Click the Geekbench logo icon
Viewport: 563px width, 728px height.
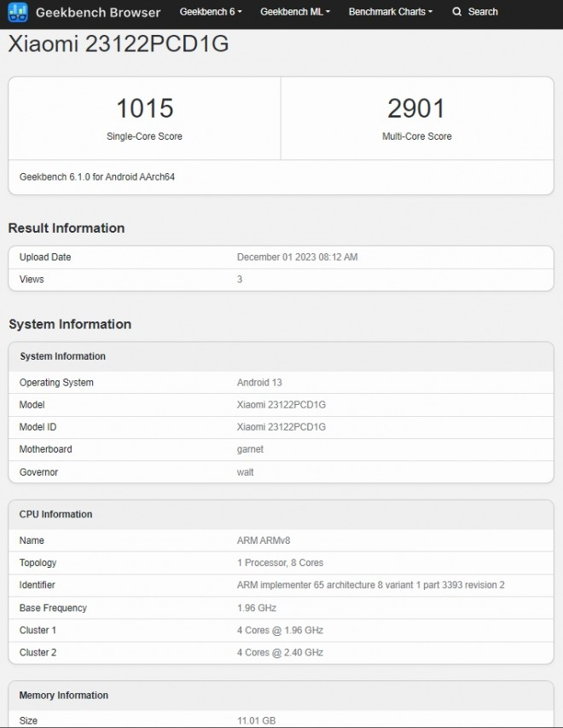pyautogui.click(x=18, y=12)
